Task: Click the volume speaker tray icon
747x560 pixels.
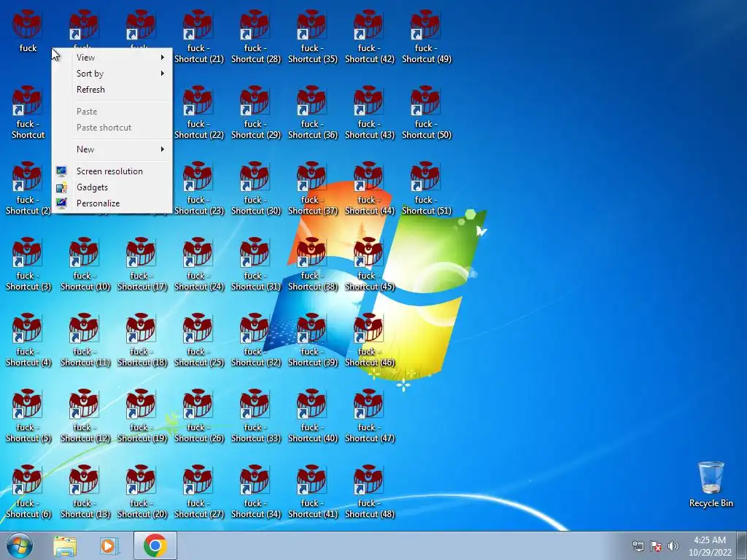Action: pyautogui.click(x=673, y=546)
